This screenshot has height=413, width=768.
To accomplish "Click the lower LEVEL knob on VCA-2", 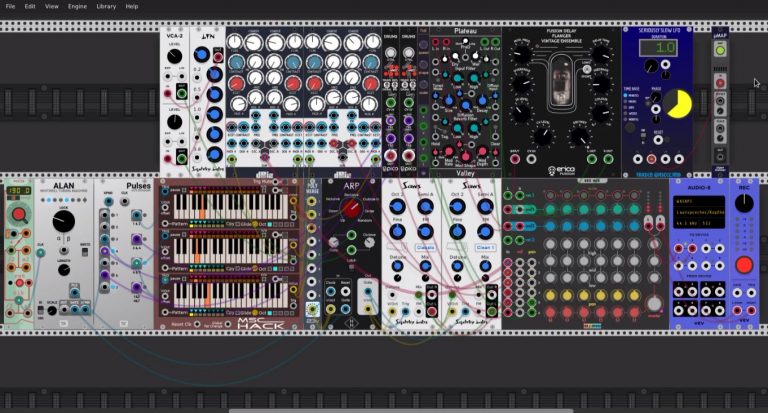I will pyautogui.click(x=174, y=121).
